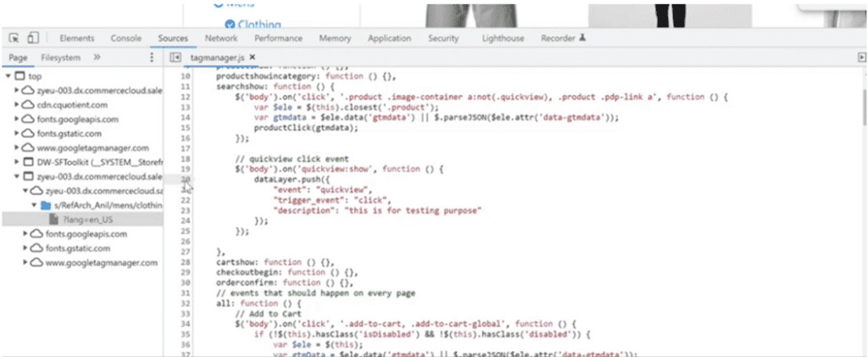The image size is (868, 357).
Task: Select the DW-SFToolkit frame label
Action: (99, 162)
